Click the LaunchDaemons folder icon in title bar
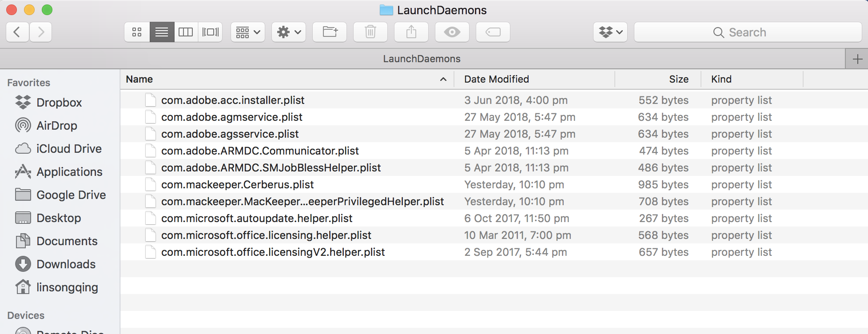 386,10
